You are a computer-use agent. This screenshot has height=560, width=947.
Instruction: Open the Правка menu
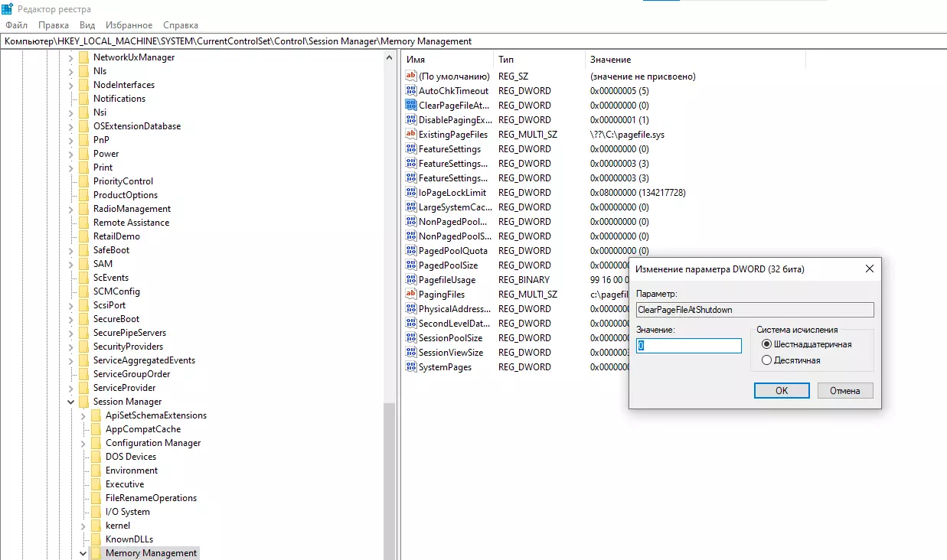[x=54, y=25]
